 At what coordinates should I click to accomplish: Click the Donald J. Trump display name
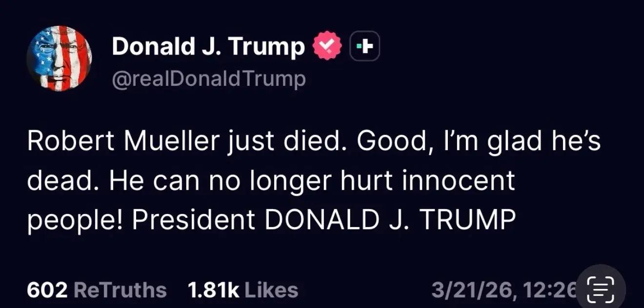208,47
